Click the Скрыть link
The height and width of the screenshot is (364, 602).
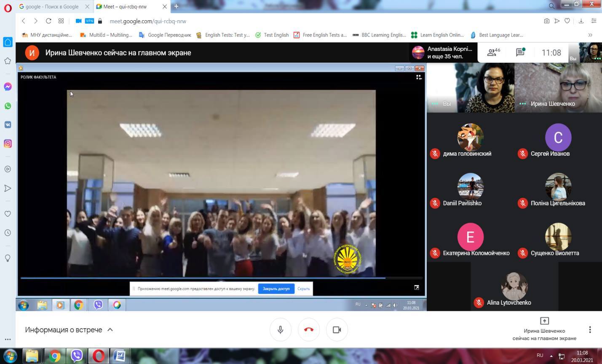[x=303, y=289]
